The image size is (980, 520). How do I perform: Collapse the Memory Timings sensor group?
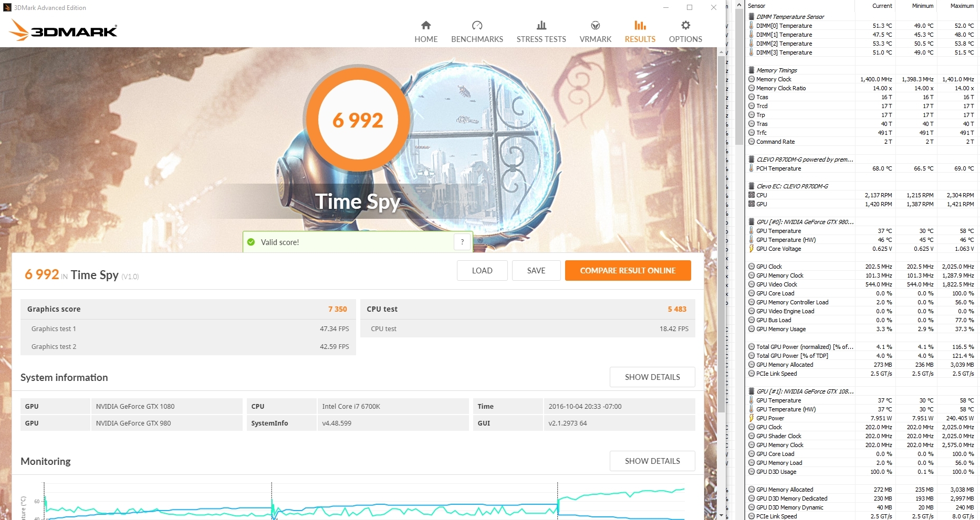[x=752, y=70]
